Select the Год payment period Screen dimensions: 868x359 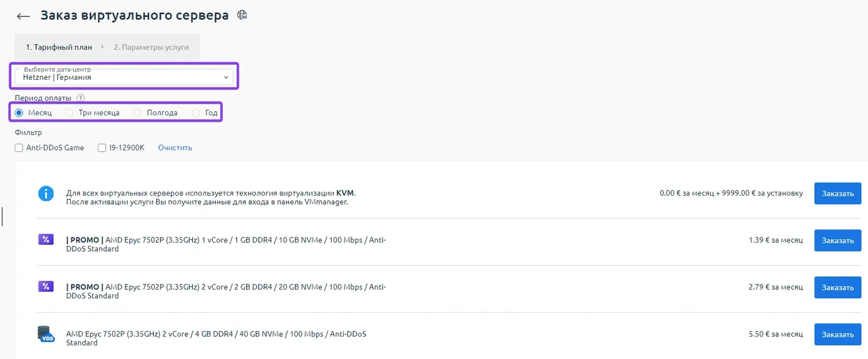pos(196,113)
